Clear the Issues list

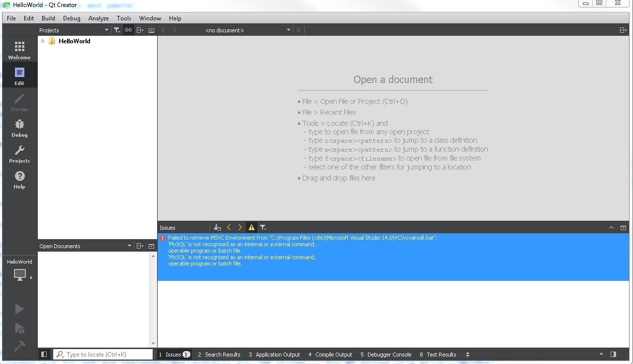click(217, 227)
